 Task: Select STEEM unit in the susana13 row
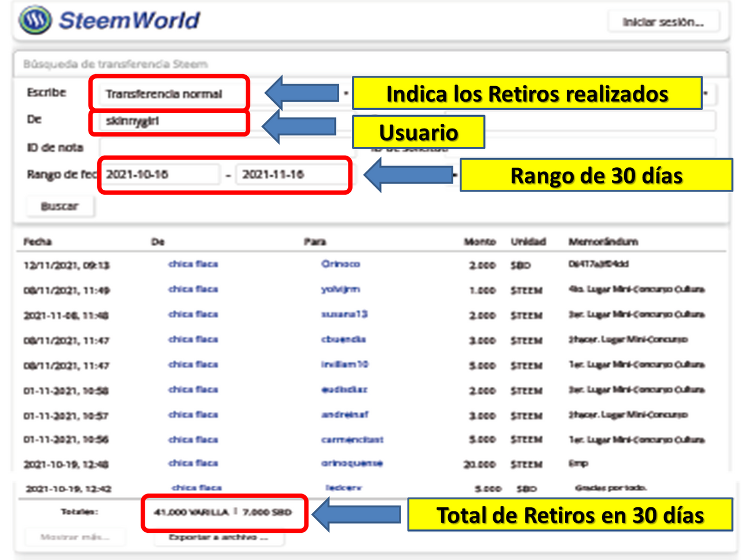527,316
